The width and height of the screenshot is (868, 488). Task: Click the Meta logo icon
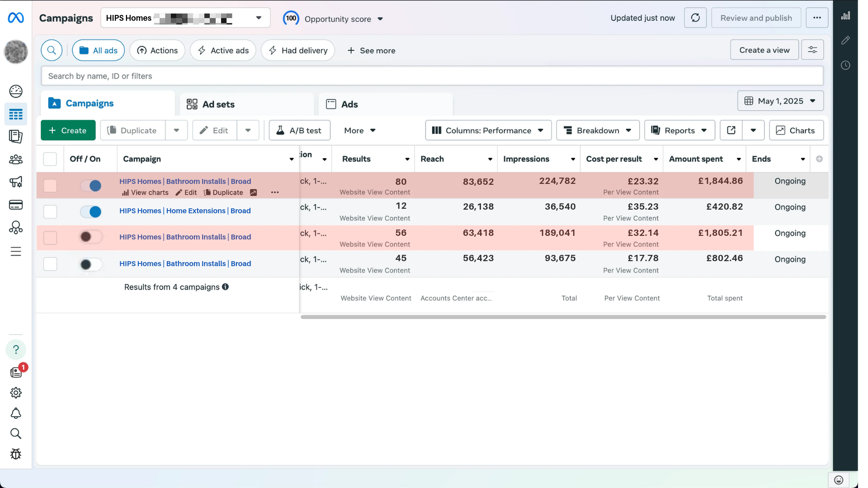[x=16, y=18]
